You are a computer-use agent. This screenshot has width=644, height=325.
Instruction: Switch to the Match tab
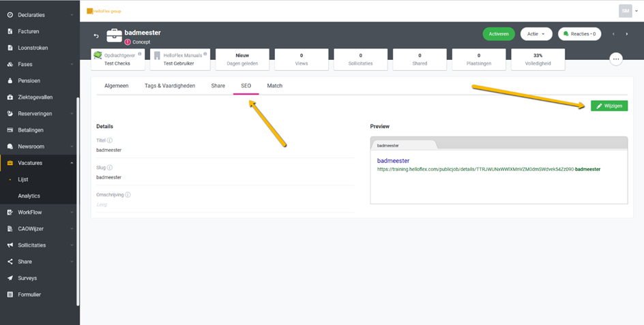pyautogui.click(x=274, y=86)
